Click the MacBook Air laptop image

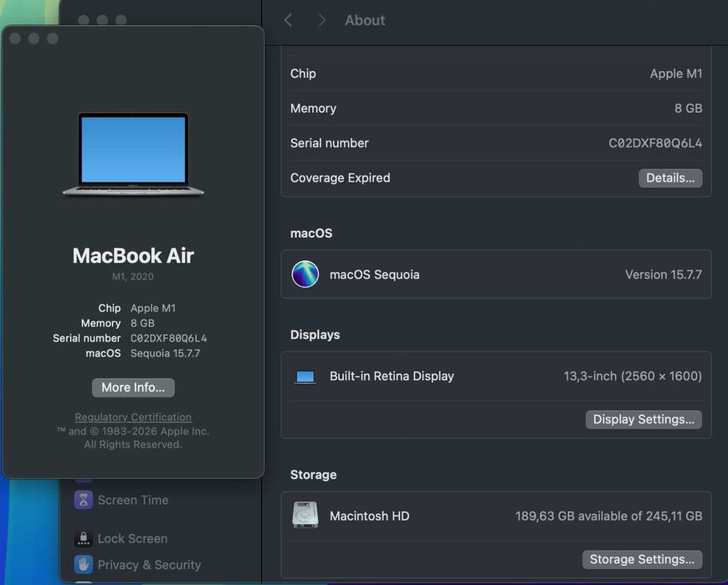[x=133, y=154]
